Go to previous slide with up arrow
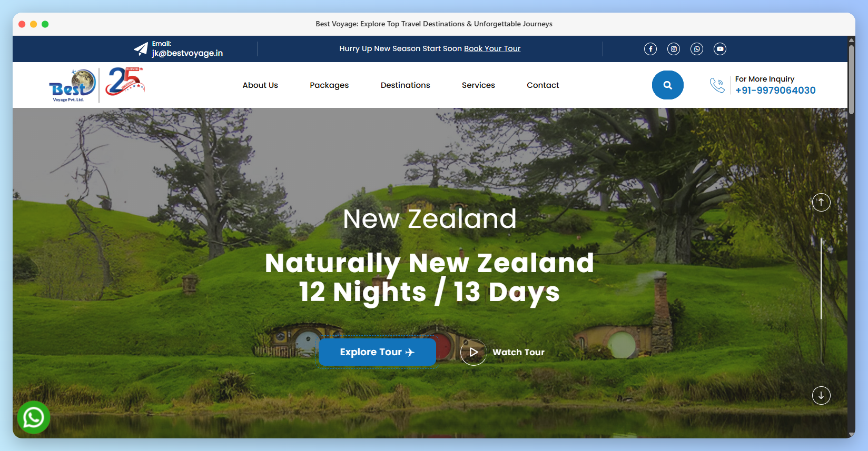 [x=821, y=202]
